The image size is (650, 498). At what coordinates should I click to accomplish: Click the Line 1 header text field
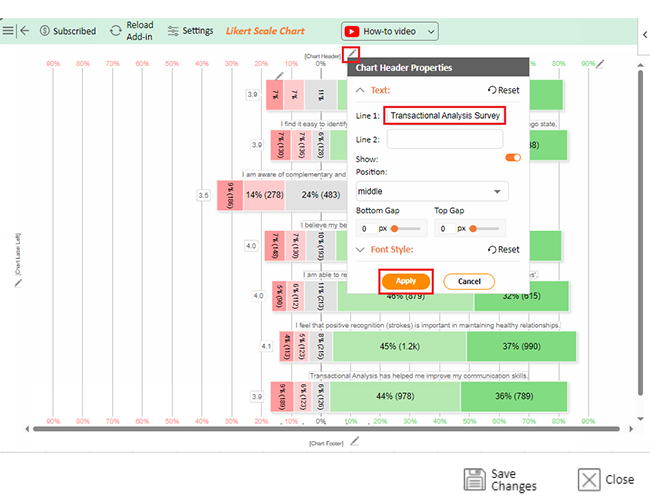pyautogui.click(x=445, y=116)
